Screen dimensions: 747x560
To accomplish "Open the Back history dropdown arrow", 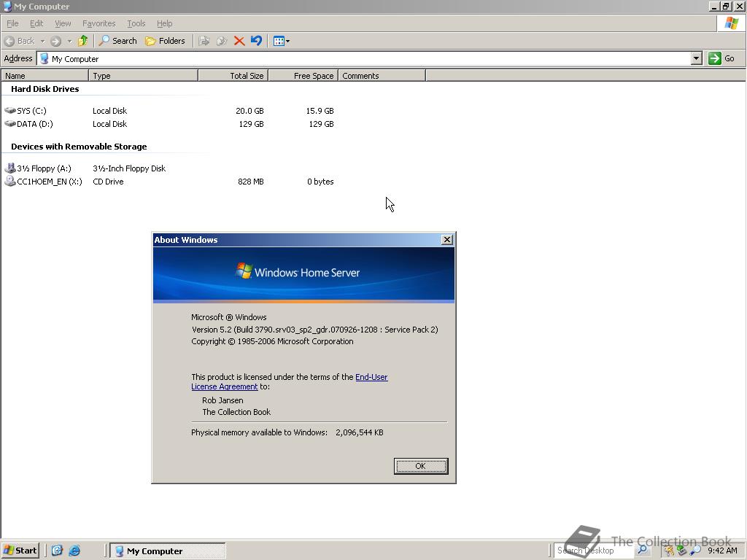I will [x=42, y=41].
